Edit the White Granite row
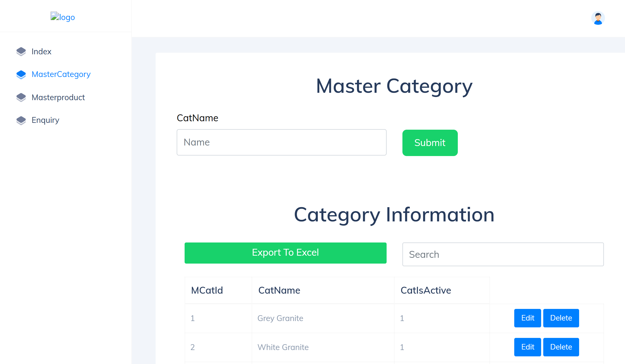625x364 pixels. (527, 347)
